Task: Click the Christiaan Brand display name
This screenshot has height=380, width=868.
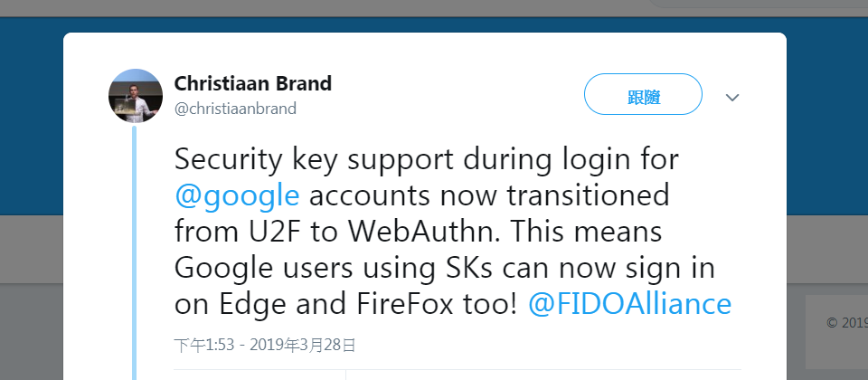Action: pyautogui.click(x=253, y=83)
